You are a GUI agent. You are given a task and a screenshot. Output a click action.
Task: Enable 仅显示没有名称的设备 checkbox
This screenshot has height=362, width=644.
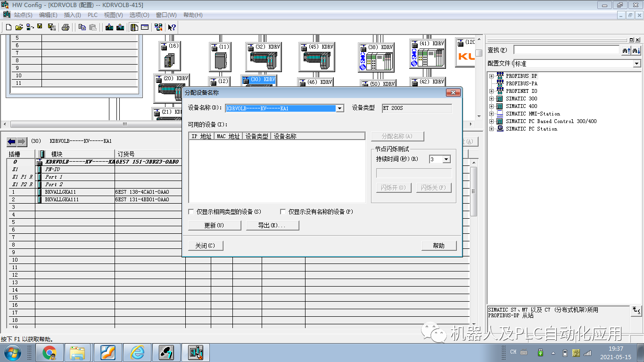pos(282,212)
